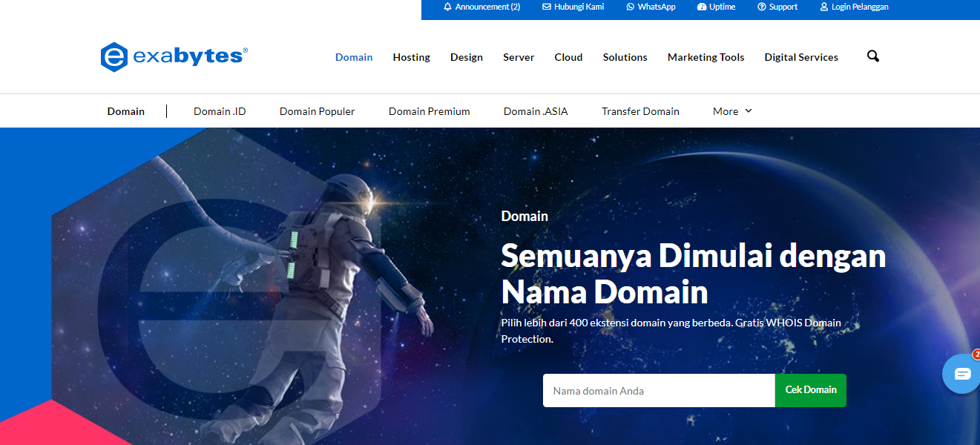Open the Digital Services menu
Viewport: 980px width, 445px height.
(801, 56)
